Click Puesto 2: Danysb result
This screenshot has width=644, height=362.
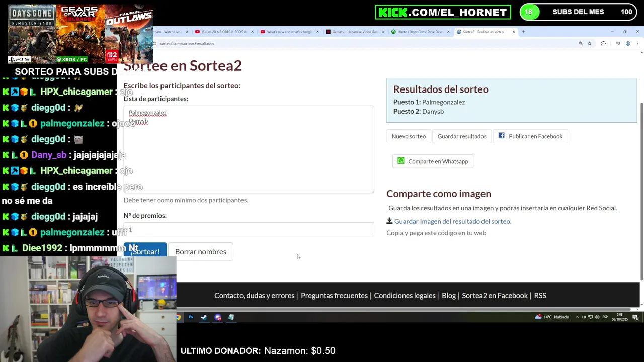(x=419, y=111)
